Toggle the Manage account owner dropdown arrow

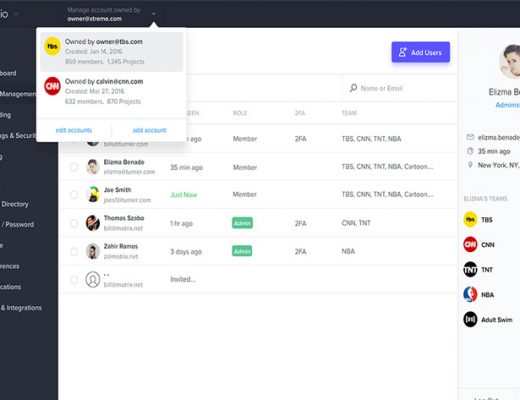click(153, 14)
